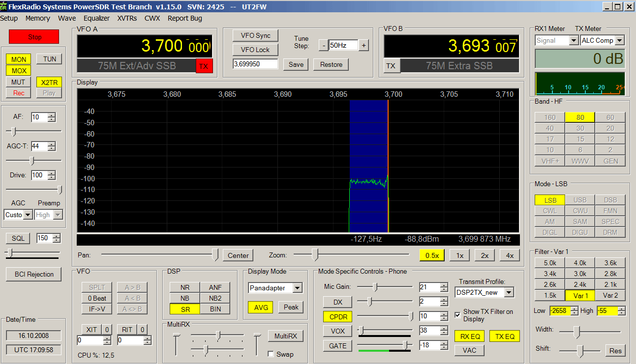Click the BCI Rejection button
Screen dimensions: 636x364
34,274
